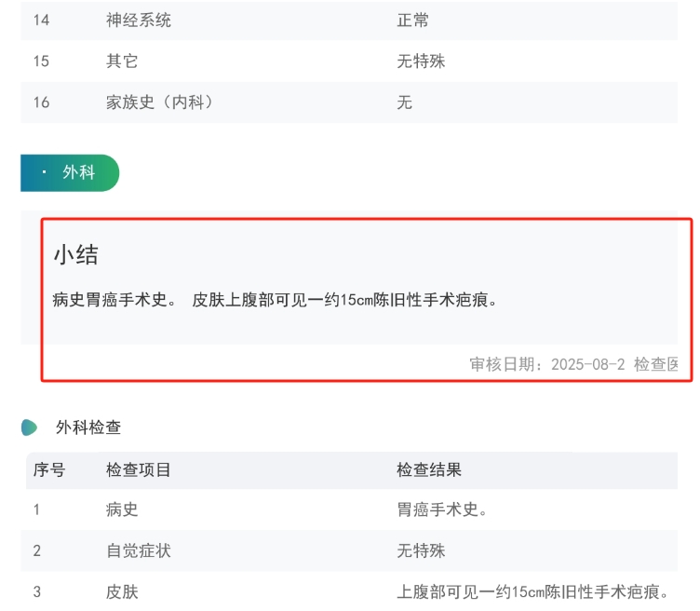Click the 皮肤 result about 15cm 手术疤痕

pyautogui.click(x=533, y=591)
